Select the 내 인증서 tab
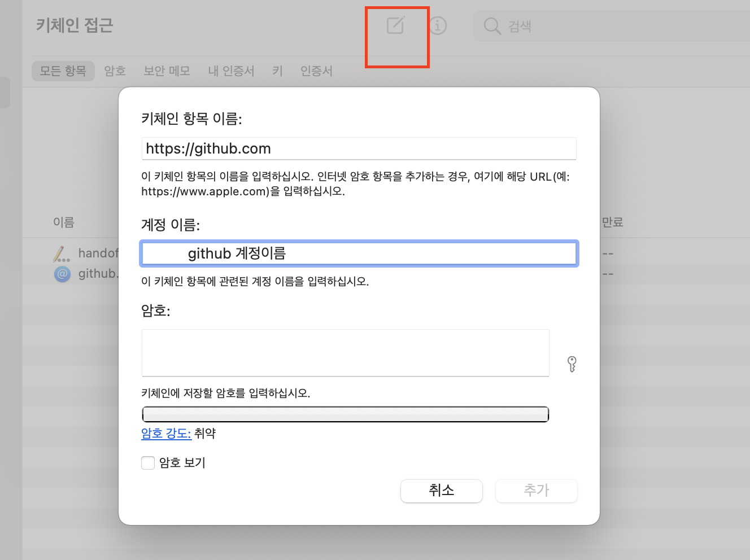 pyautogui.click(x=231, y=71)
